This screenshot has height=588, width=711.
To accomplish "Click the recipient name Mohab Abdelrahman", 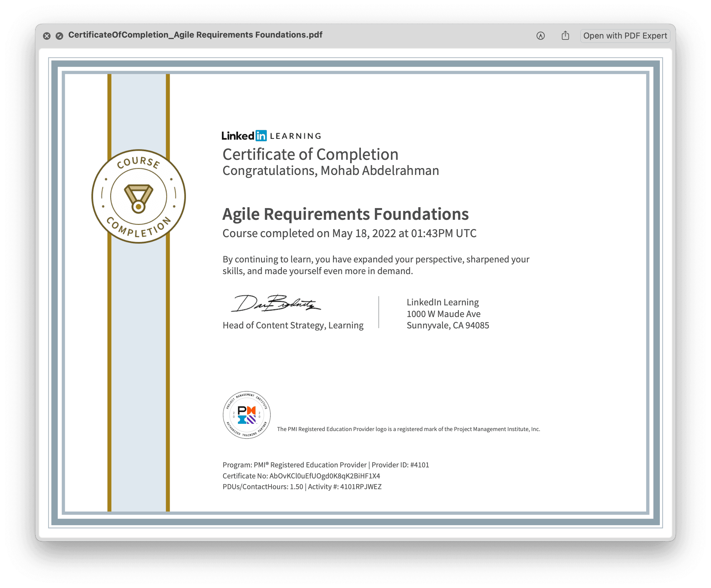I will pos(380,171).
